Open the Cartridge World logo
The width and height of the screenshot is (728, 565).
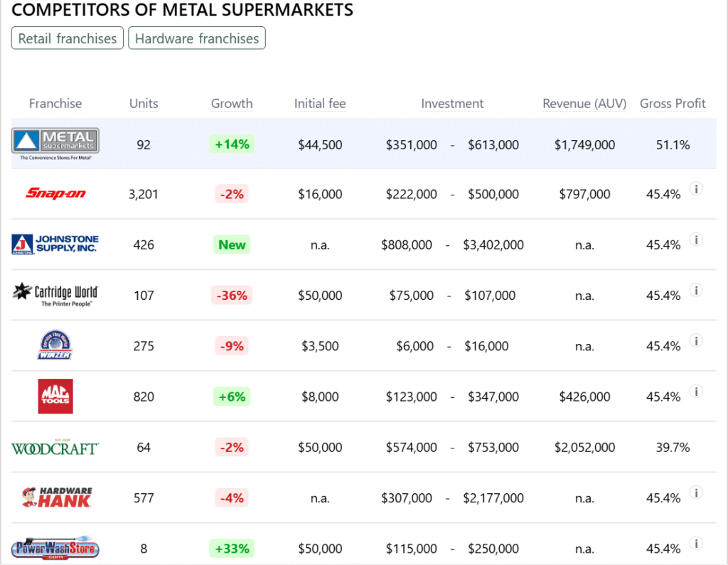pos(55,295)
